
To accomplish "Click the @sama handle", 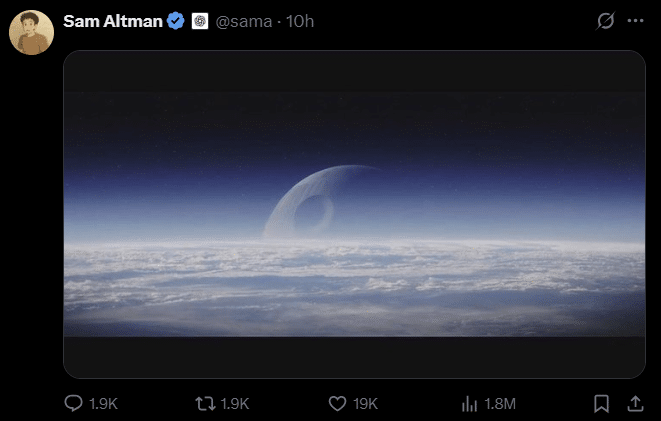I will click(x=244, y=21).
